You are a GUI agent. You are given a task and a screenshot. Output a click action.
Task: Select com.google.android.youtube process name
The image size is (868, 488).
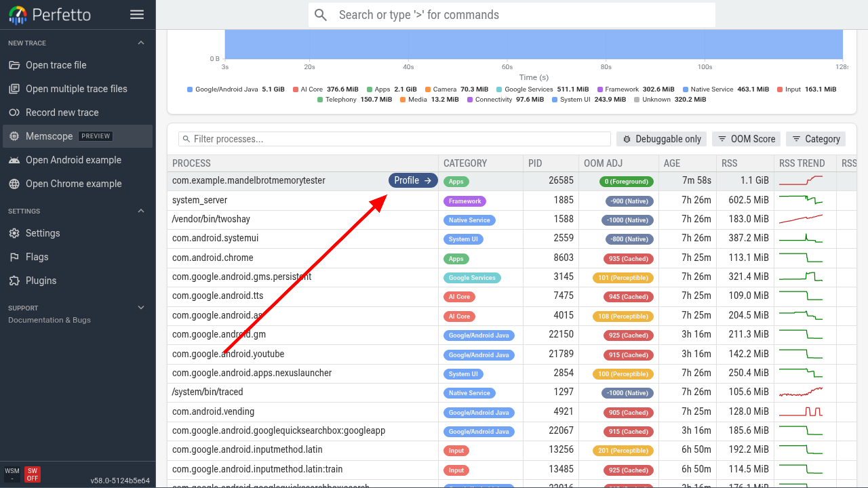pyautogui.click(x=229, y=354)
